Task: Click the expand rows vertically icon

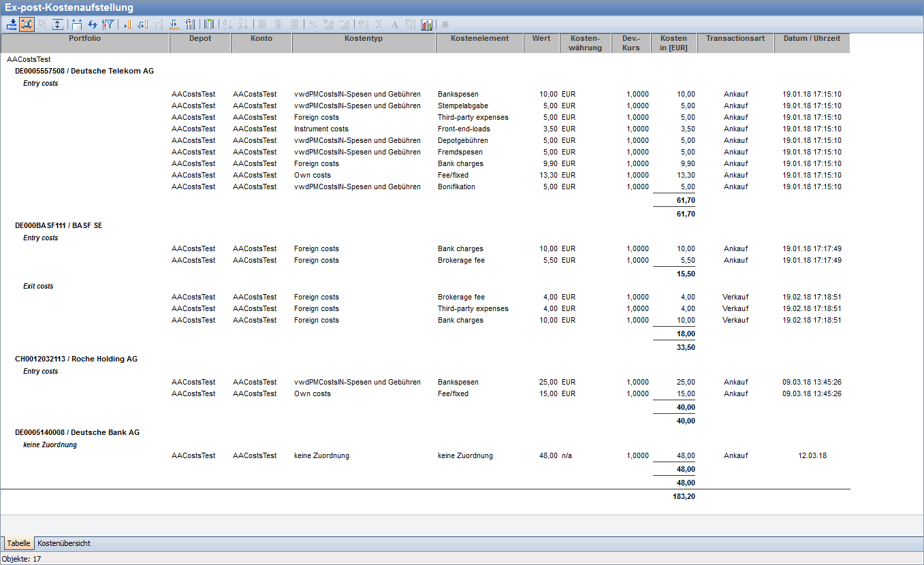Action: pyautogui.click(x=58, y=25)
